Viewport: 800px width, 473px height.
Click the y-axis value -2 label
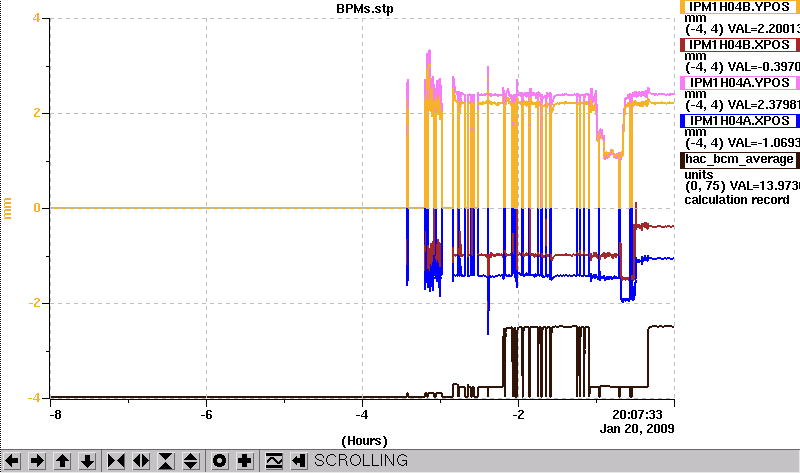click(34, 303)
